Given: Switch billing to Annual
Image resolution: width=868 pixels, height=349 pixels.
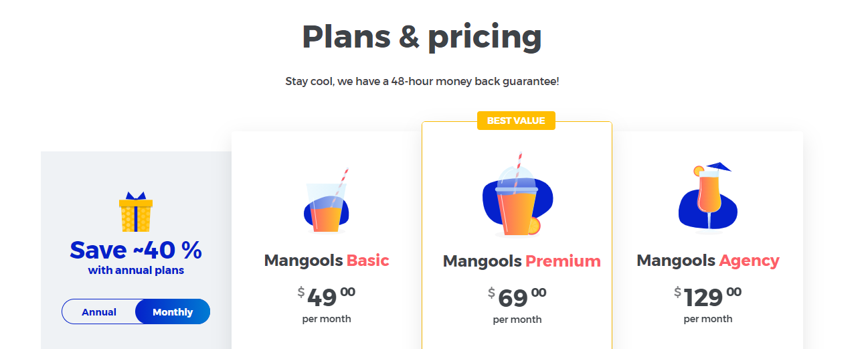Looking at the screenshot, I should [99, 312].
